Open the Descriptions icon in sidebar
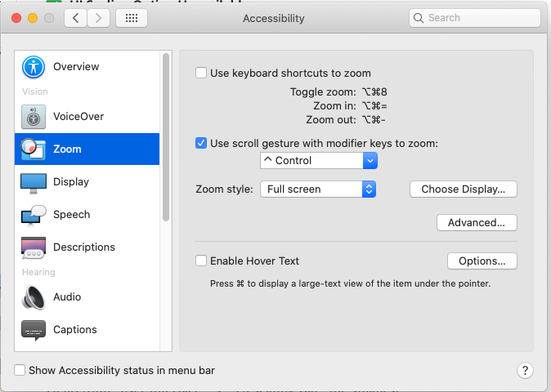 click(x=34, y=247)
